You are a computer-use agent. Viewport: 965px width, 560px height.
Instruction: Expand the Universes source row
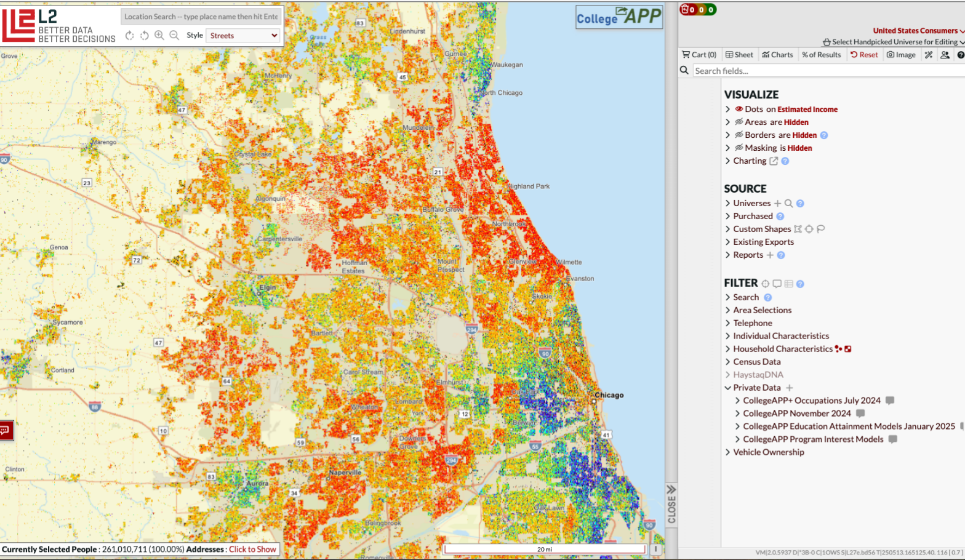click(728, 203)
